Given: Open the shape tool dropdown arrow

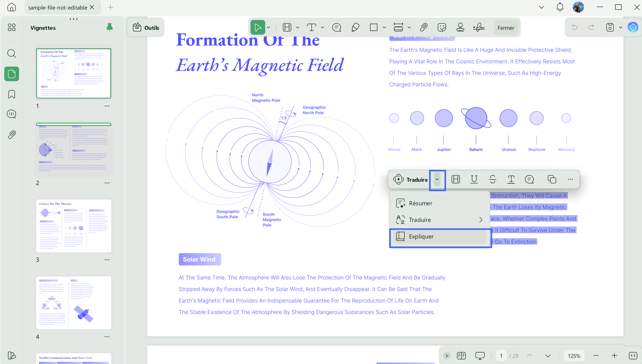Looking at the screenshot, I should 384,28.
